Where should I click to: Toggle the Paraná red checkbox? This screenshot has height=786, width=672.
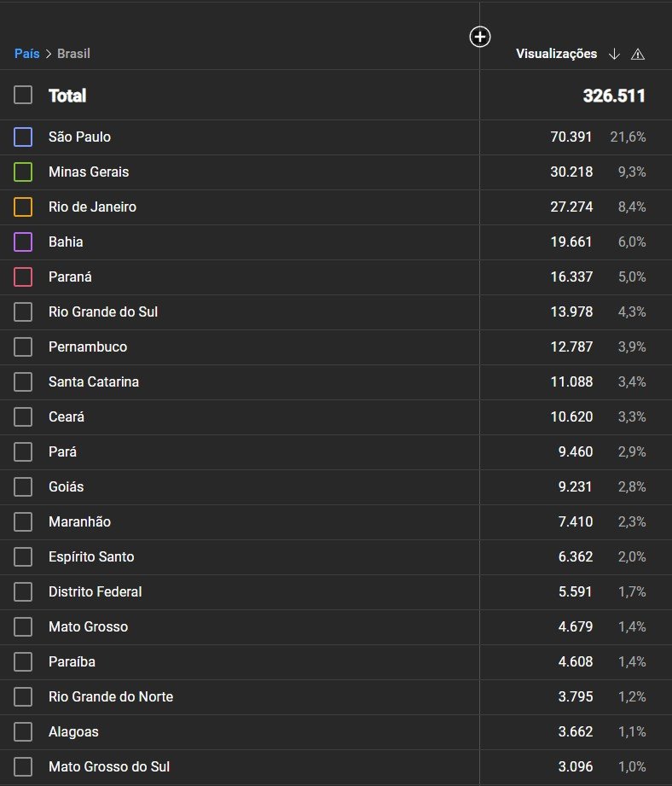(x=23, y=277)
